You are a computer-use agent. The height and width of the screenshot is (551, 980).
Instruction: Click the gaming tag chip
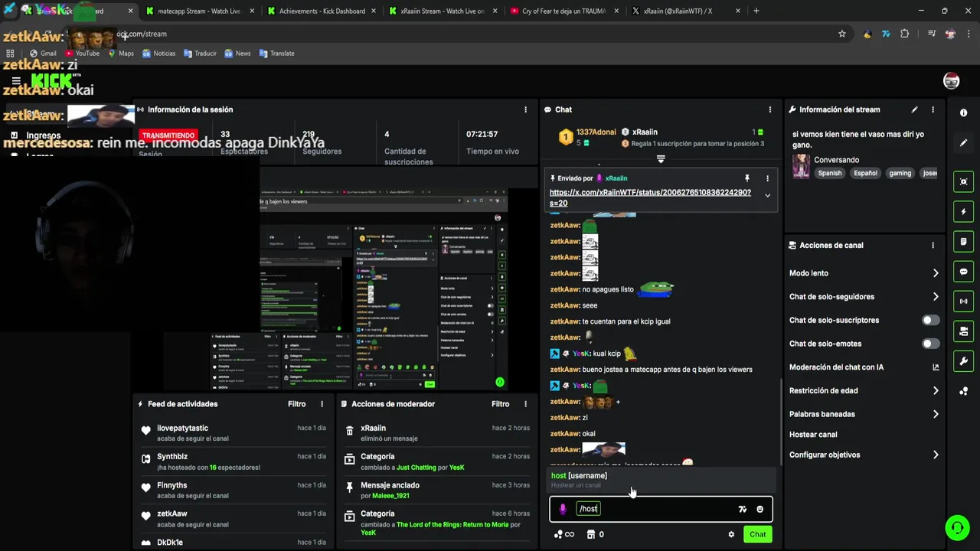[x=900, y=173]
